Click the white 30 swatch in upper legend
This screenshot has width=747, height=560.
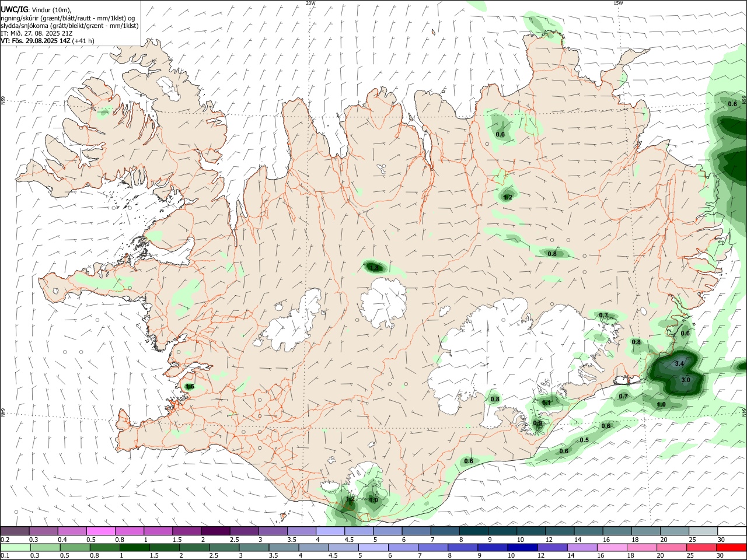pos(732,531)
